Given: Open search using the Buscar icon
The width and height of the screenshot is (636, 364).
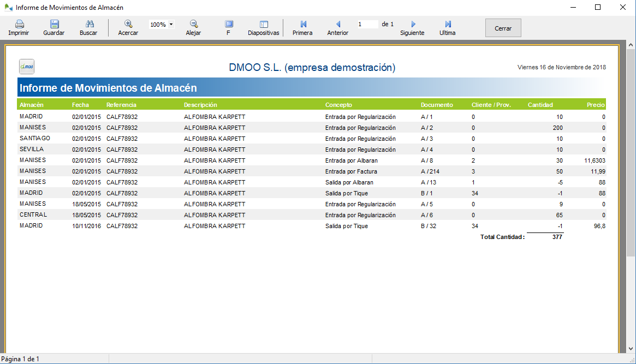Looking at the screenshot, I should point(88,27).
